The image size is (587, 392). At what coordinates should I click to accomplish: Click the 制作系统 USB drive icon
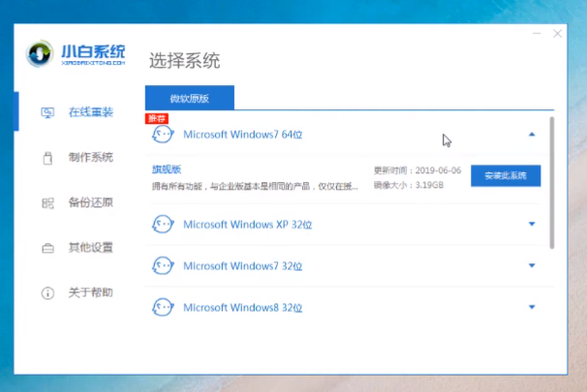click(x=47, y=158)
